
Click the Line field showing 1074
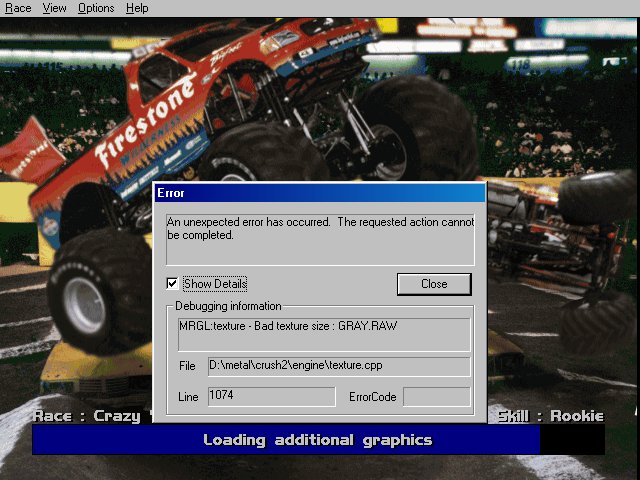[x=270, y=397]
